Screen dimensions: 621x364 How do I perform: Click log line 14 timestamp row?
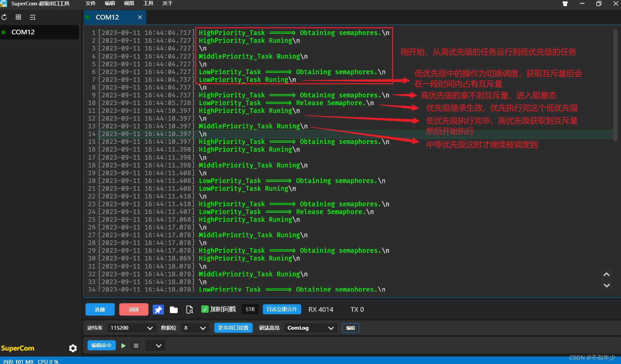[146, 134]
